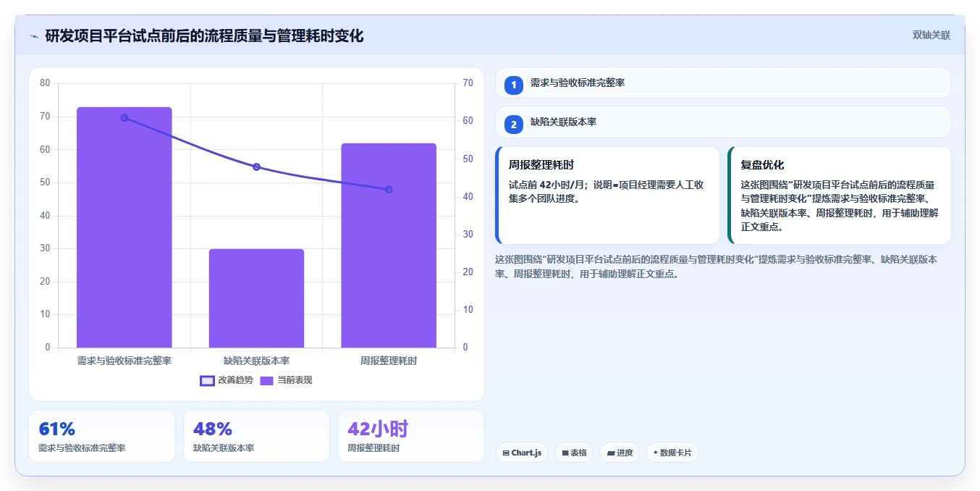This screenshot has width=980, height=491.
Task: Click the 缺陷关联版本率 bar
Action: click(256, 298)
